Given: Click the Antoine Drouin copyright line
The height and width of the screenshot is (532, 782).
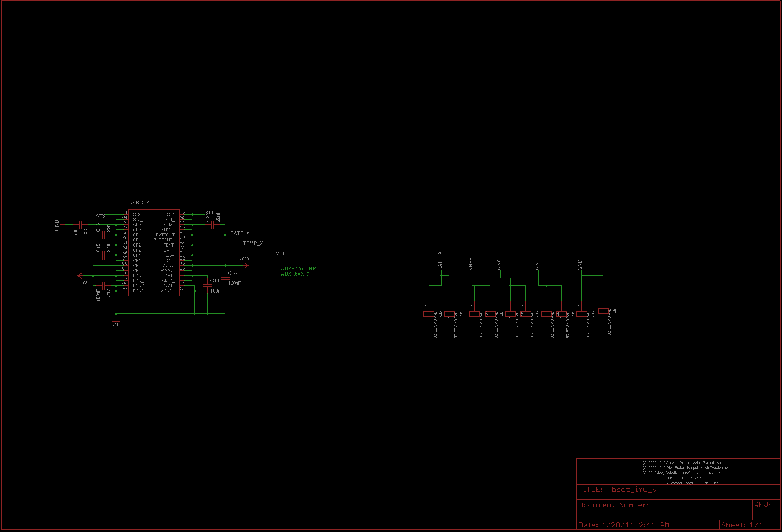Looking at the screenshot, I should (x=683, y=463).
